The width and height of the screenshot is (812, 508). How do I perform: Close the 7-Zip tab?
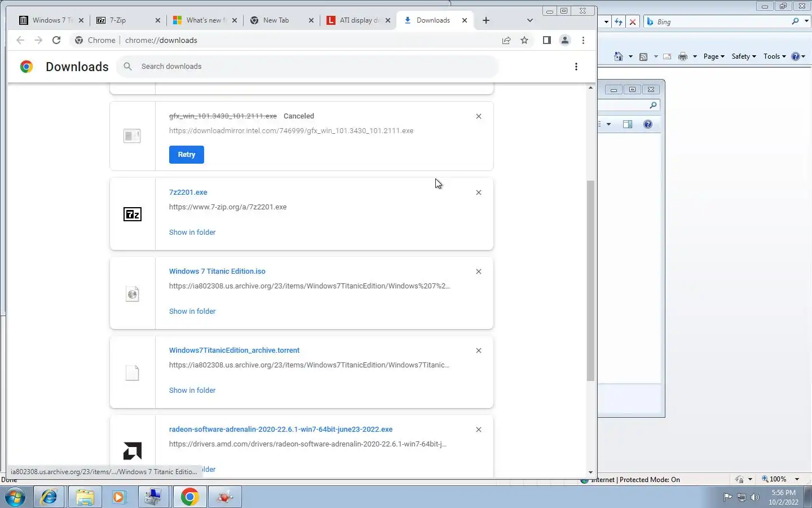[x=158, y=20]
